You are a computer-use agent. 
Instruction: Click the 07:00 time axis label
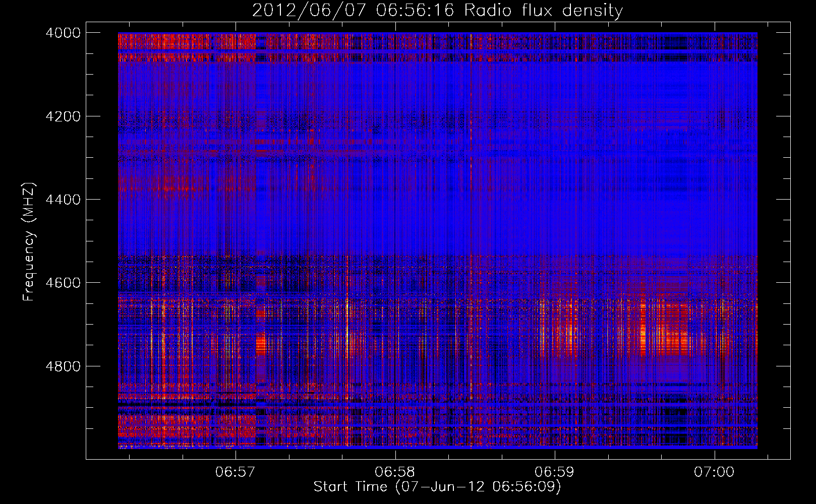tap(714, 472)
